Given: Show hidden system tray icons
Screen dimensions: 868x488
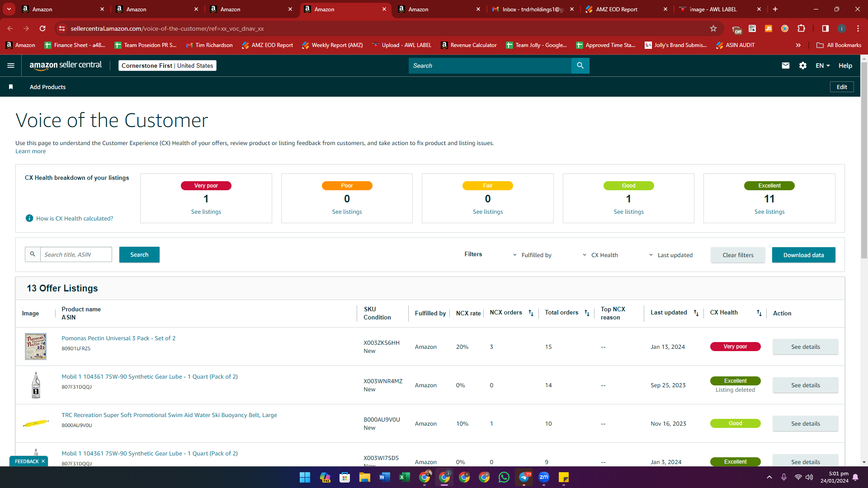Looking at the screenshot, I should tap(769, 477).
